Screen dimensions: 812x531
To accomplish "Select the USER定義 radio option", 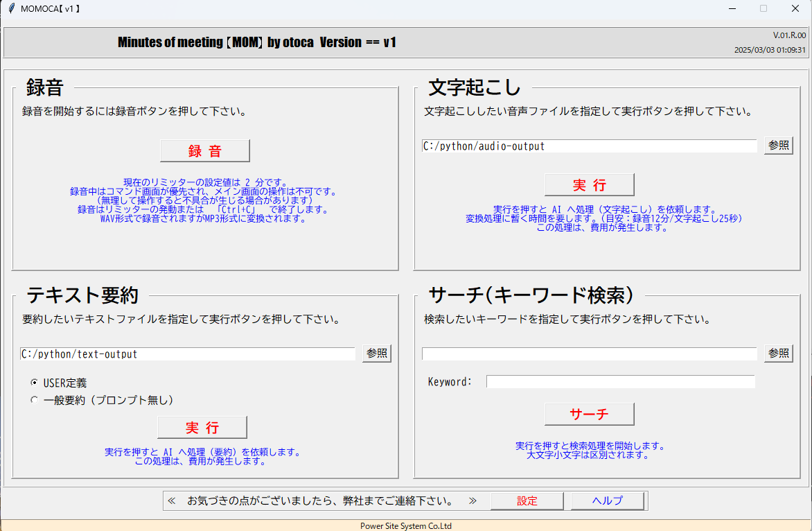I will coord(35,383).
